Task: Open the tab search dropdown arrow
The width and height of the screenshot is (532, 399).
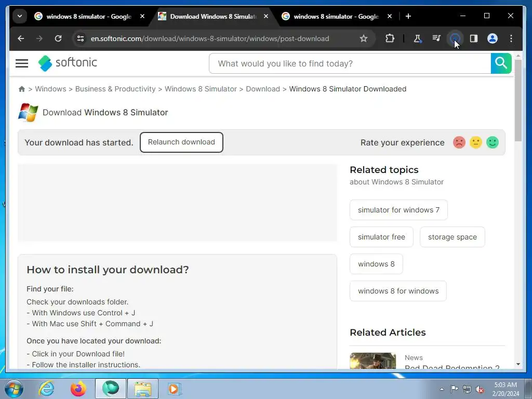Action: pos(20,16)
